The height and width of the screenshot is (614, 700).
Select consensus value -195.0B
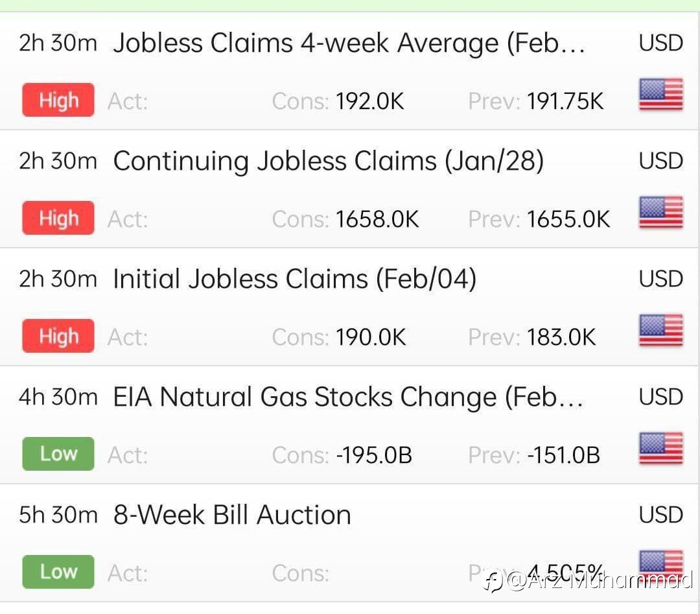[x=374, y=456]
